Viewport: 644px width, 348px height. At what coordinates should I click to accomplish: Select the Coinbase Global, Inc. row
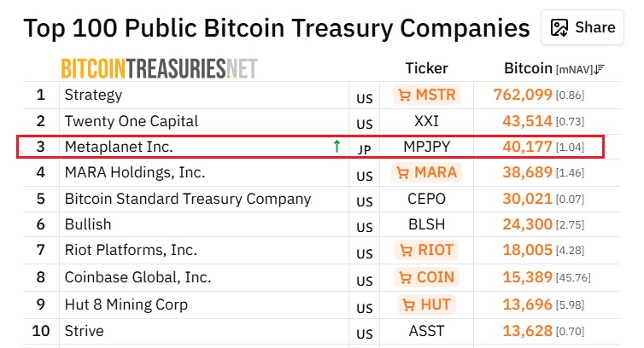[x=138, y=277]
